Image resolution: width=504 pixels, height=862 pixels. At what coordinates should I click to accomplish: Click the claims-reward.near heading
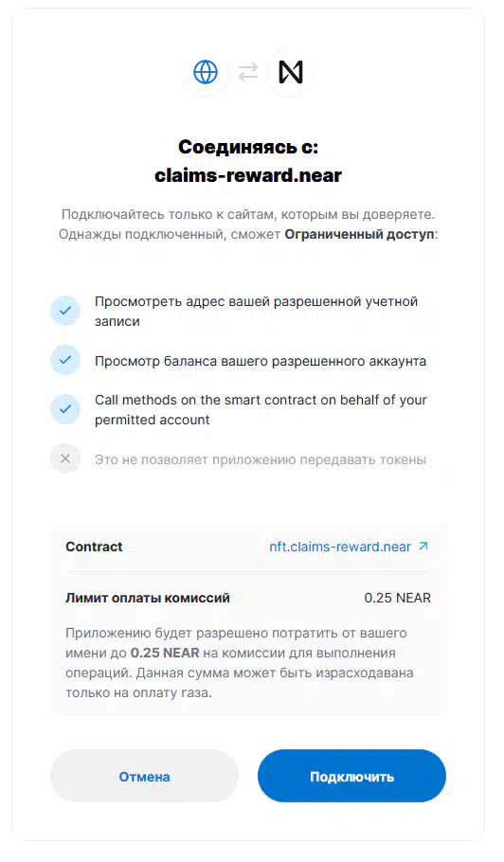(x=248, y=175)
